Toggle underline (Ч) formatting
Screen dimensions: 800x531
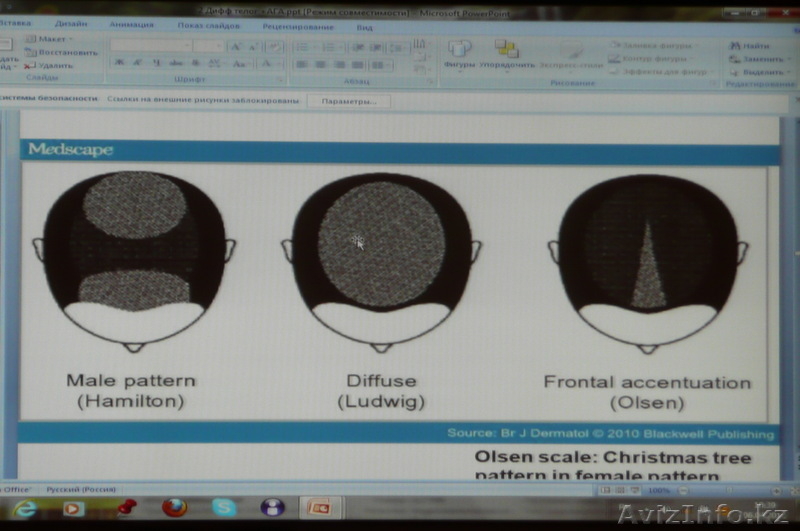coord(157,63)
